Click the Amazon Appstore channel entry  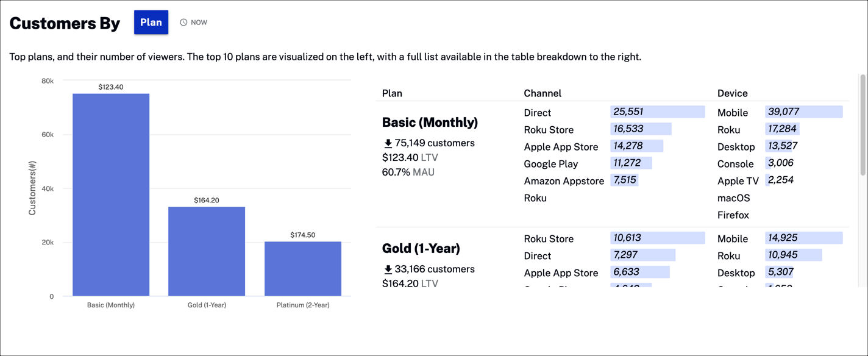click(564, 181)
